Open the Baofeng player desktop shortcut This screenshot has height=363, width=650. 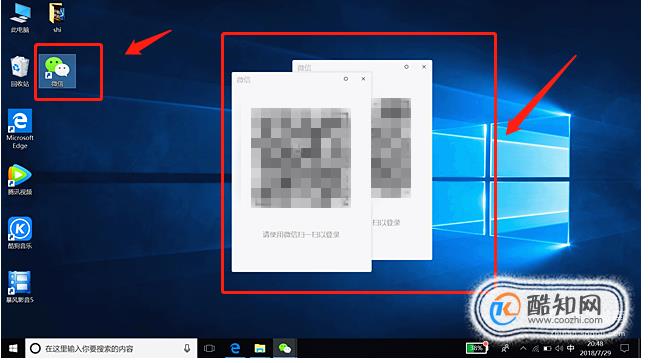coord(19,287)
